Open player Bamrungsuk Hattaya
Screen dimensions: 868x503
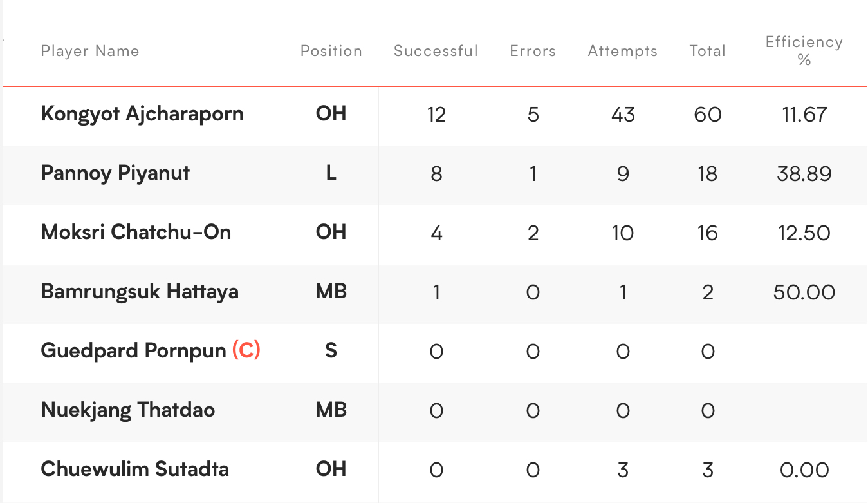(x=140, y=292)
